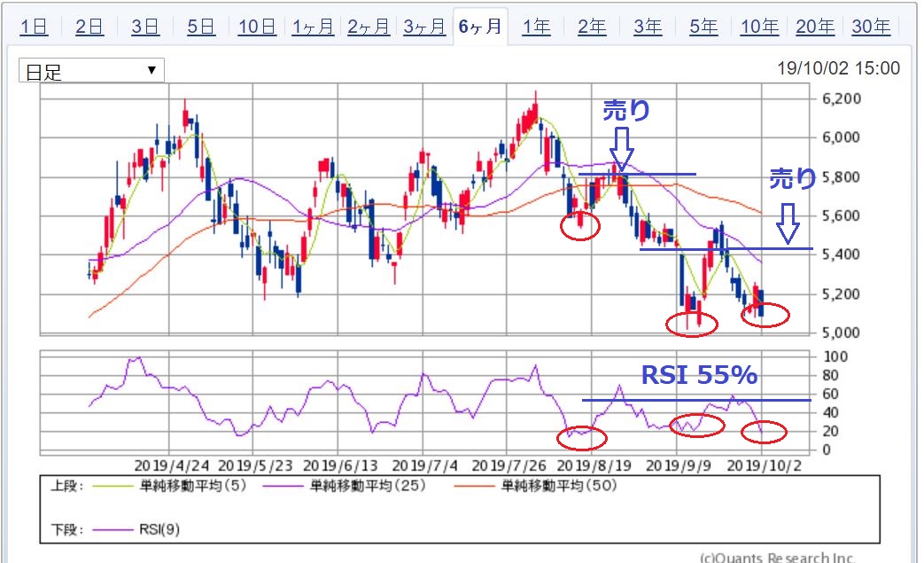Click the 下段 legend row label
The width and height of the screenshot is (924, 563).
pyautogui.click(x=67, y=529)
